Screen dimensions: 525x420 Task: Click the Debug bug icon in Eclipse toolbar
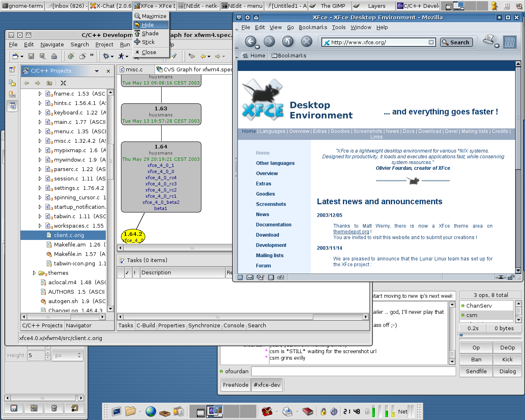coord(107,56)
